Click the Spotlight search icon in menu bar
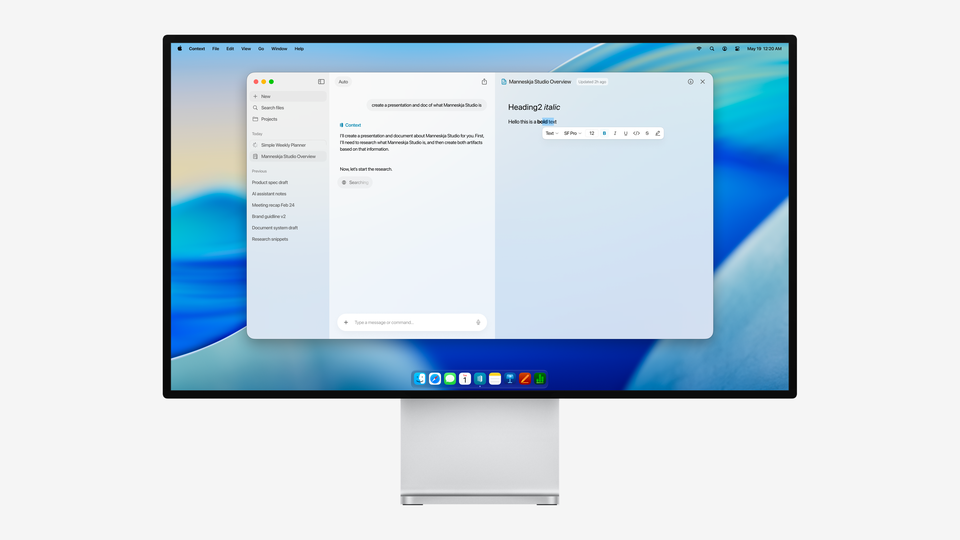Image resolution: width=960 pixels, height=540 pixels. tap(711, 48)
